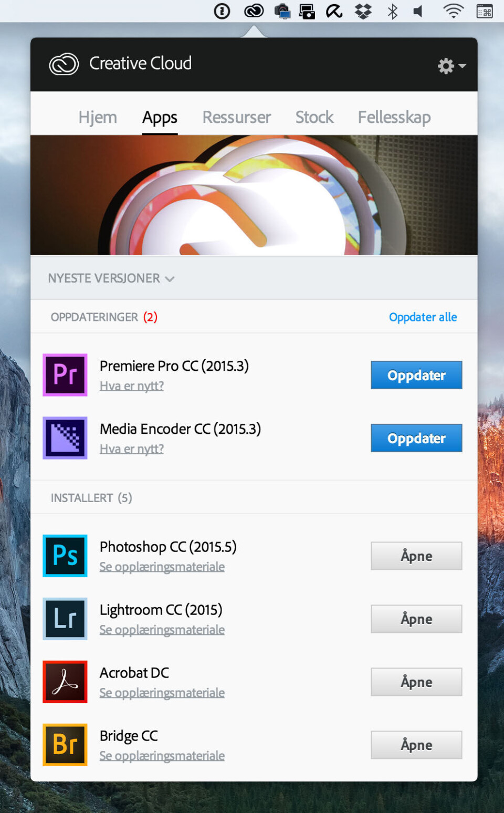The width and height of the screenshot is (504, 813).
Task: Click the Bluetooth menu bar icon
Action: pyautogui.click(x=393, y=11)
